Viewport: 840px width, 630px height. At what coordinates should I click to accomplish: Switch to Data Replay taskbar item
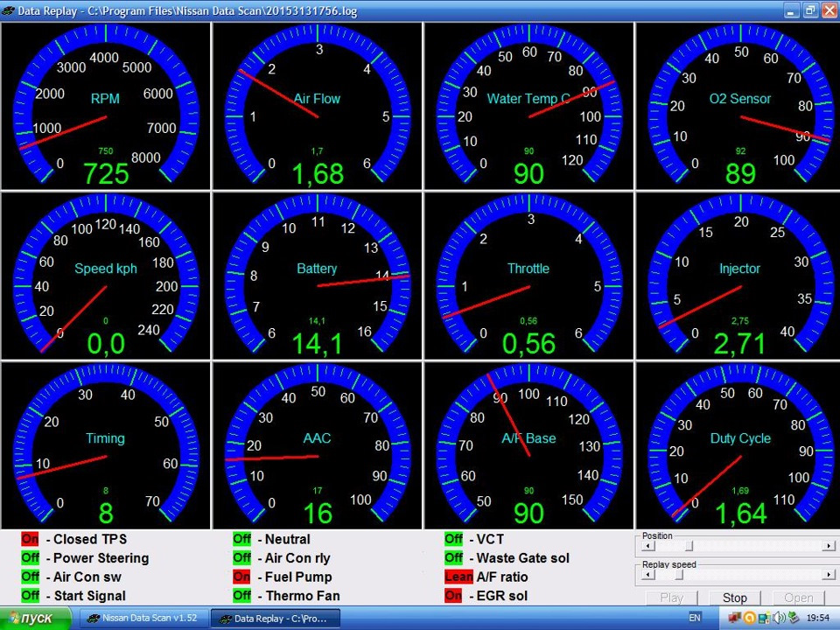point(274,619)
